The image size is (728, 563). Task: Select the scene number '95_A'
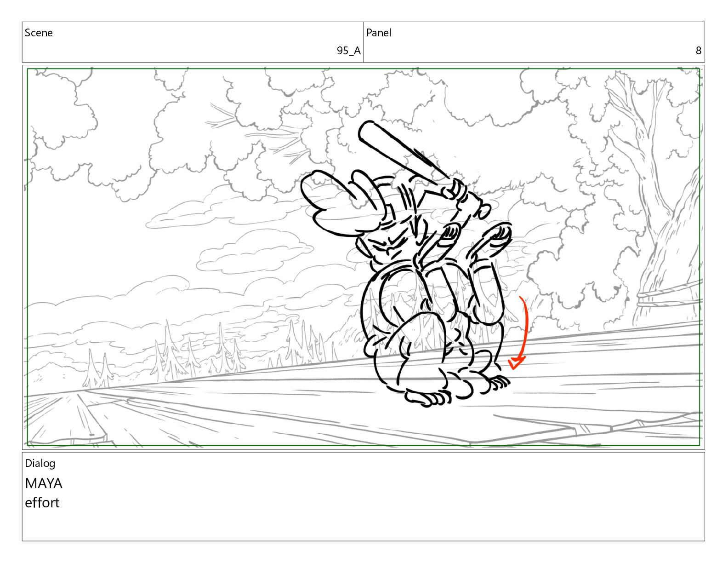[349, 51]
